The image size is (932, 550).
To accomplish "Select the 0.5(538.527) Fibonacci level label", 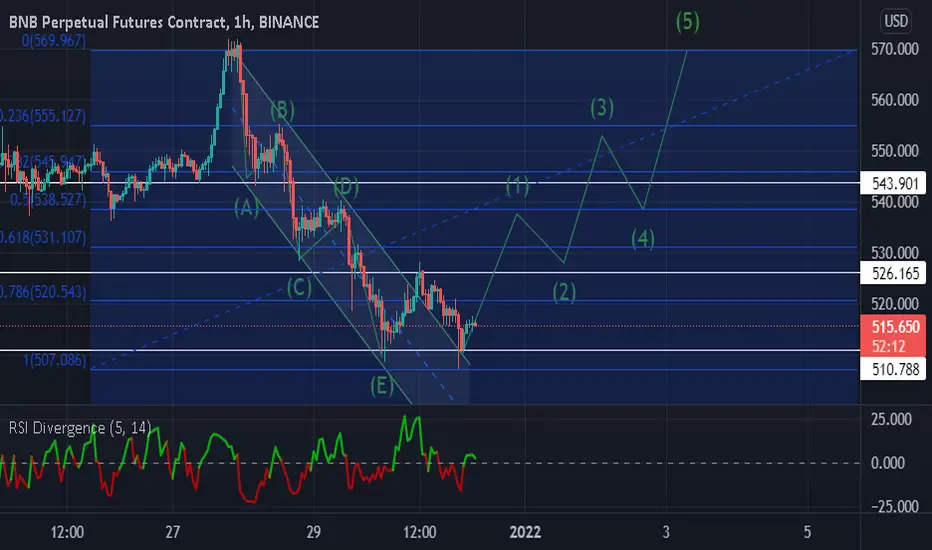I will [48, 200].
